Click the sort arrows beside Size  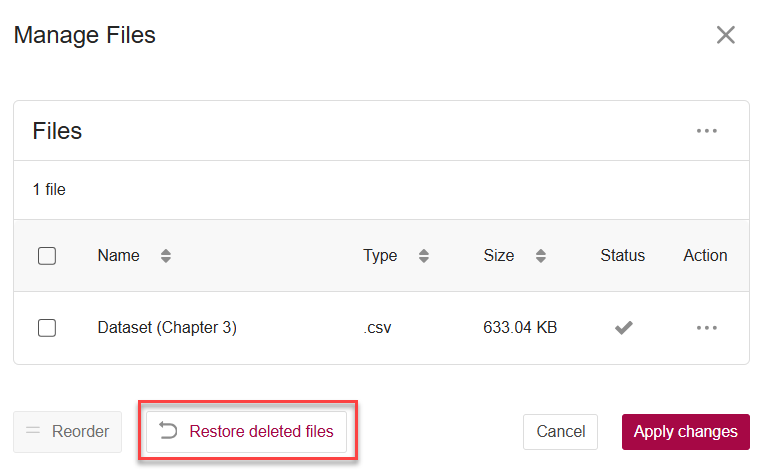pyautogui.click(x=541, y=256)
